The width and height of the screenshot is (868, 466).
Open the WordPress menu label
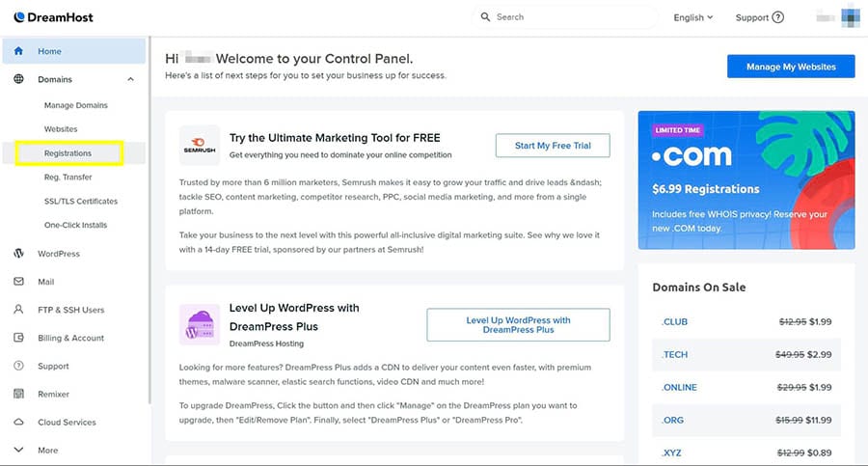tap(59, 254)
